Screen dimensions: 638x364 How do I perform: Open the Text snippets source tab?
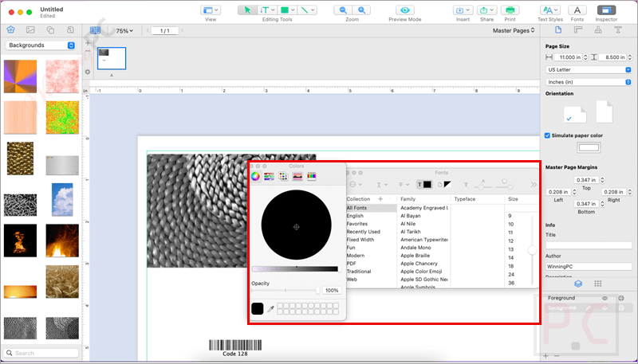pos(70,29)
